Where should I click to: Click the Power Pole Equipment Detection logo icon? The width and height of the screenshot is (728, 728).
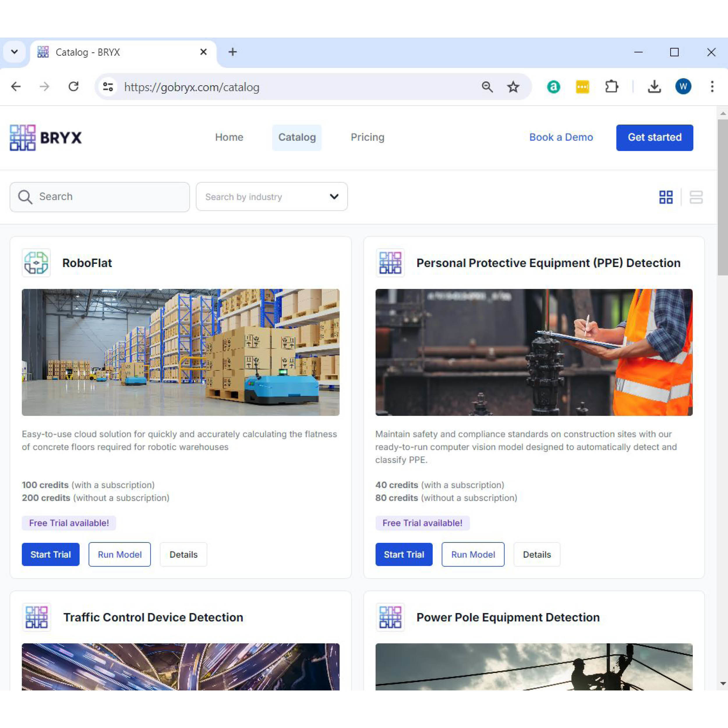tap(390, 617)
